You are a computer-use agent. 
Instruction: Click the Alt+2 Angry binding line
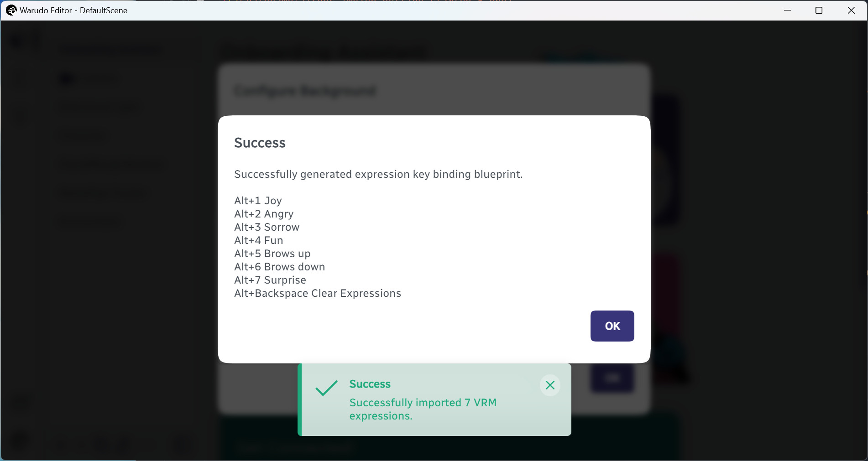(264, 214)
